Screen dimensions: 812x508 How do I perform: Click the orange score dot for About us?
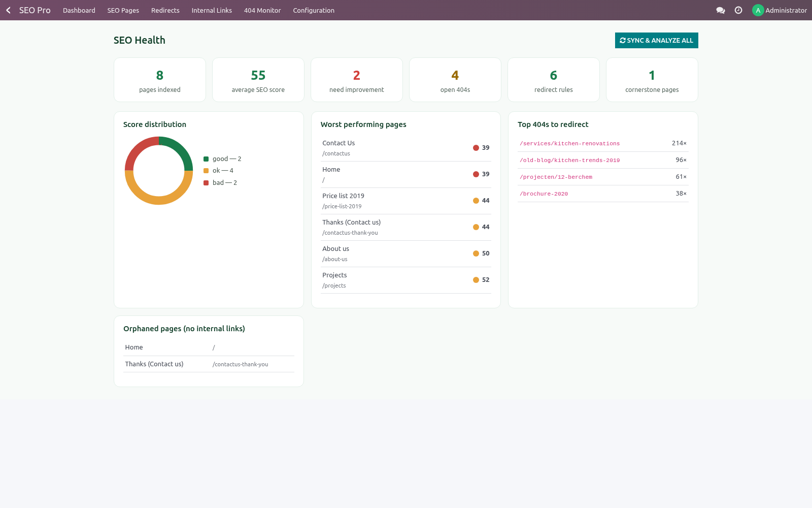pyautogui.click(x=476, y=253)
